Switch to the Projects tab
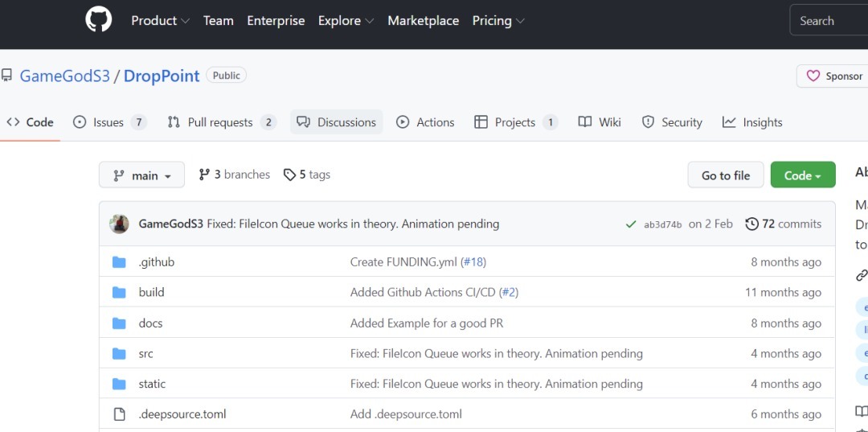 coord(516,122)
